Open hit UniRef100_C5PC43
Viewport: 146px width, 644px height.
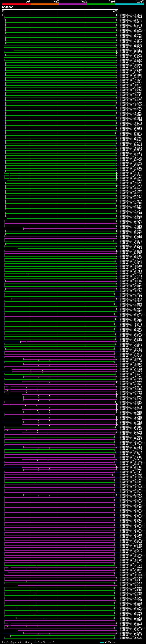[x=131, y=48]
